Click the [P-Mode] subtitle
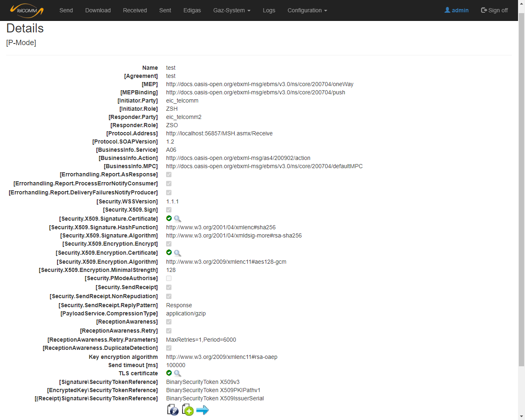This screenshot has width=525, height=420. pyautogui.click(x=21, y=43)
